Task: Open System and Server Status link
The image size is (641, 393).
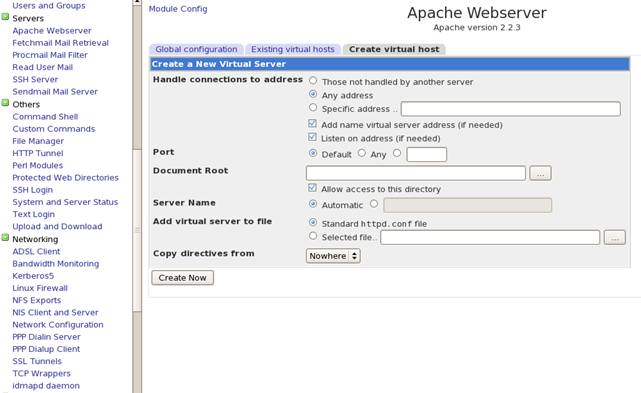Action: [65, 202]
